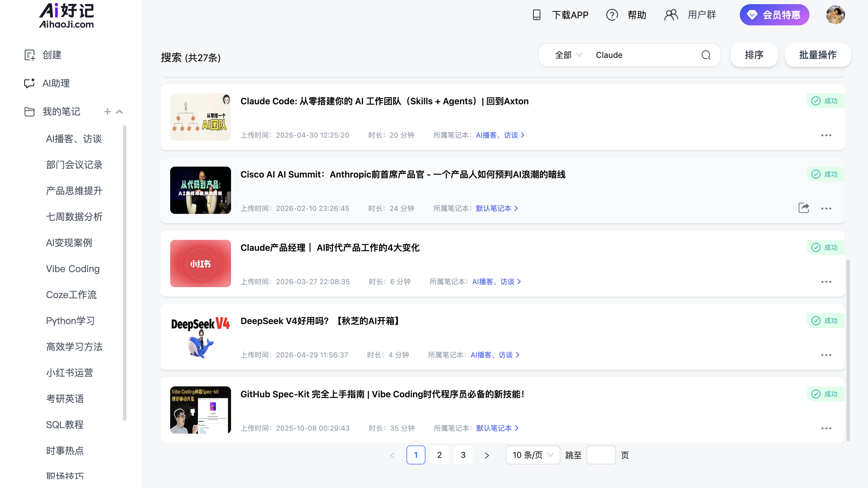
Task: Click the sidebar notebook list scrollbar
Action: [125, 273]
